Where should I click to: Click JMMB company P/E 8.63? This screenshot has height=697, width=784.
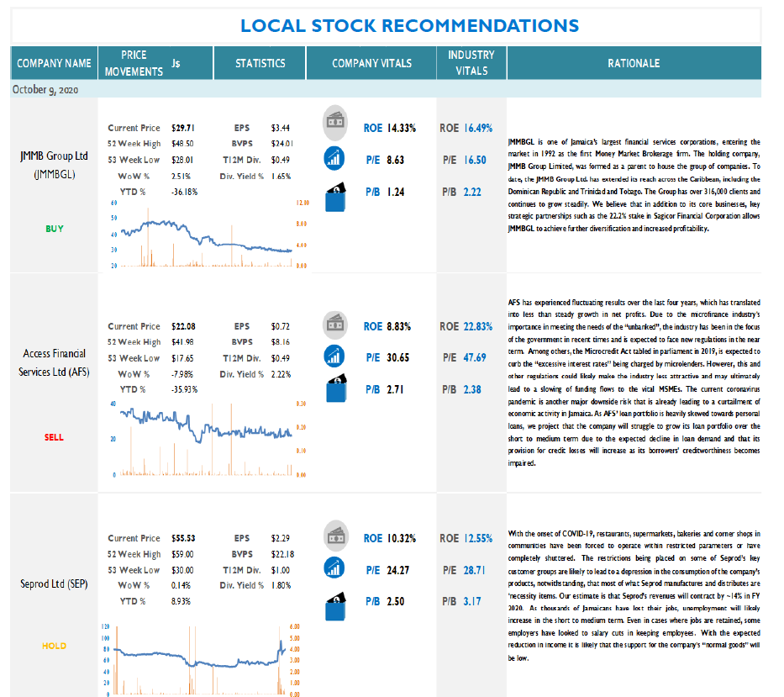click(x=396, y=160)
